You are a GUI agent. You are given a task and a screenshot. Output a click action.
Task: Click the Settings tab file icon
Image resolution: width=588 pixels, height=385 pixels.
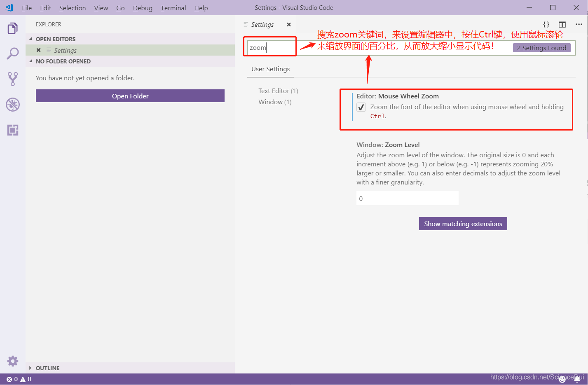pos(246,24)
